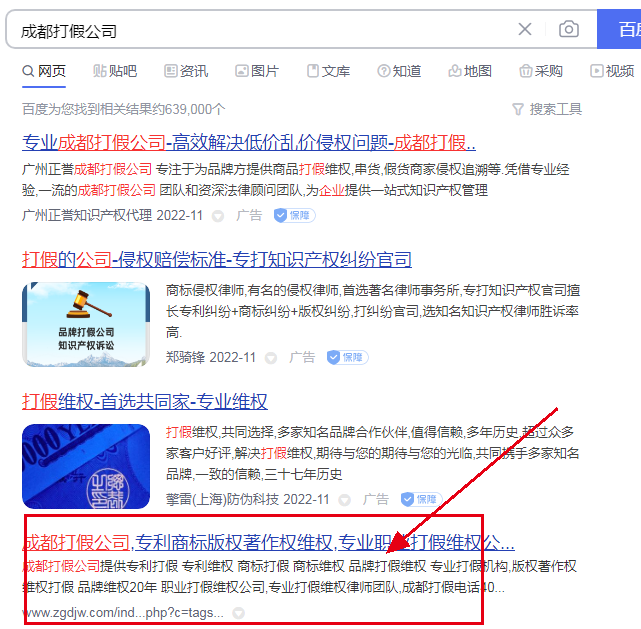The image size is (641, 629).
Task: Open the gavel 品牌打假公司 thumbnail
Action: click(x=86, y=325)
